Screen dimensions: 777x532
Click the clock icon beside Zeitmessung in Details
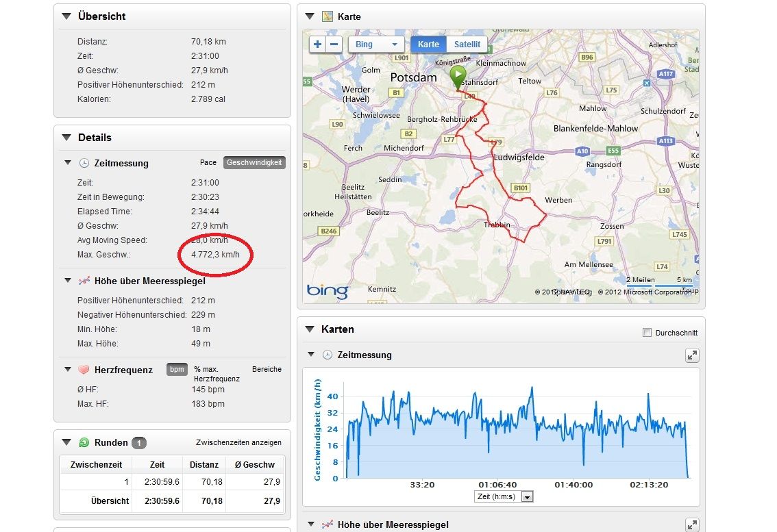[x=84, y=163]
